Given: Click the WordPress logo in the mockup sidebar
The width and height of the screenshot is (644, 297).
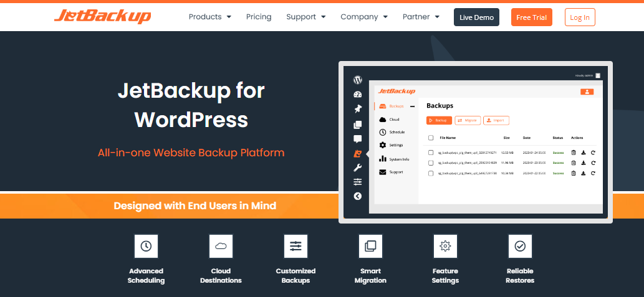Looking at the screenshot, I should coord(358,80).
